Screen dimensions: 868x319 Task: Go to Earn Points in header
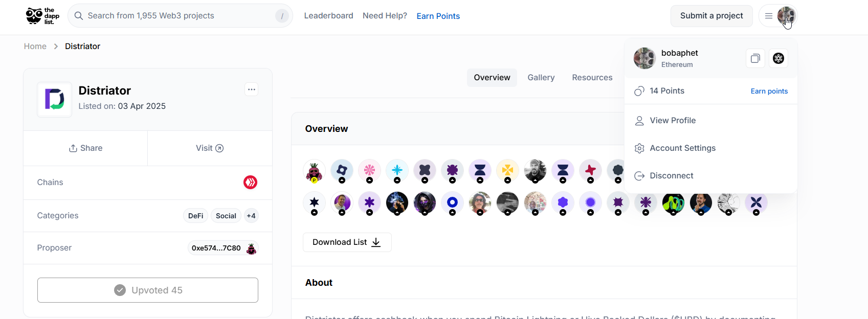click(438, 16)
